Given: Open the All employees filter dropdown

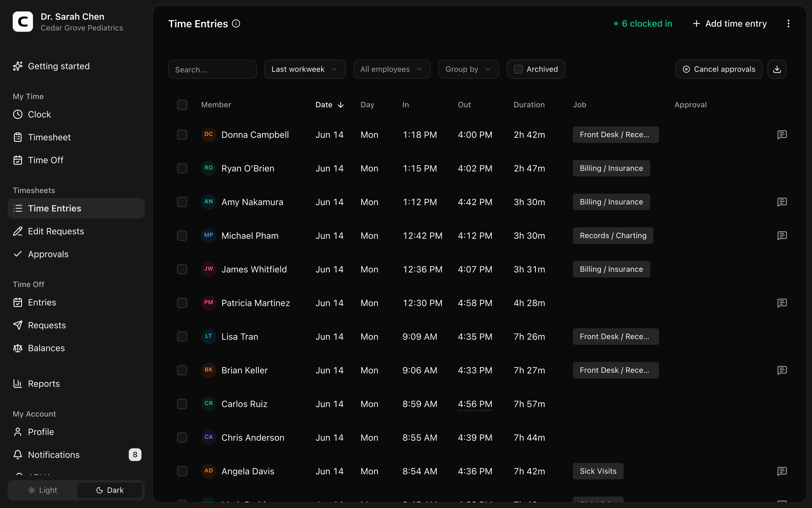Looking at the screenshot, I should 392,69.
